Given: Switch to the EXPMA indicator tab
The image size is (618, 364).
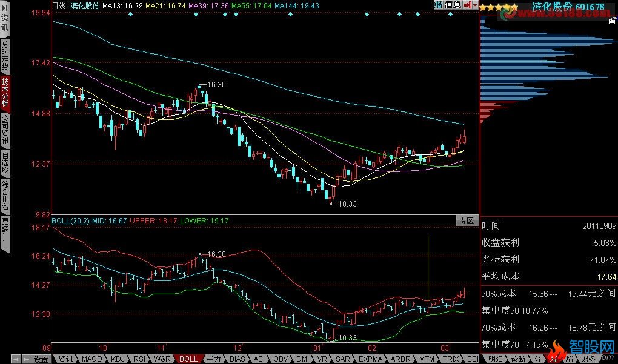Looking at the screenshot, I should [370, 359].
